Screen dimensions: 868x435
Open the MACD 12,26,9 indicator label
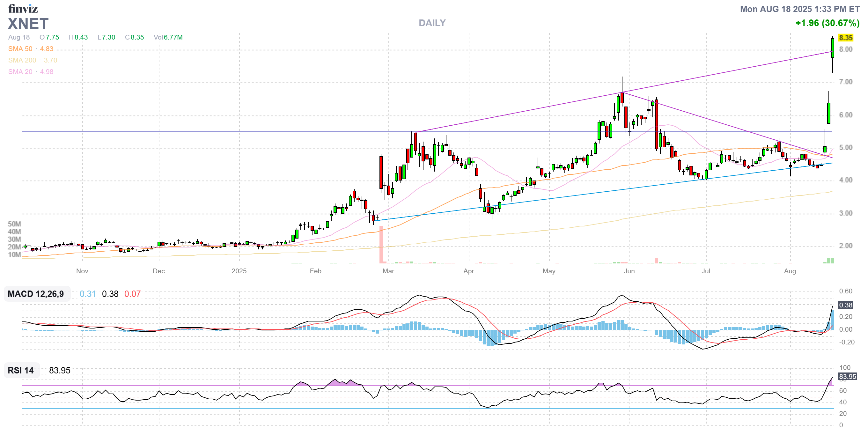[x=36, y=294]
